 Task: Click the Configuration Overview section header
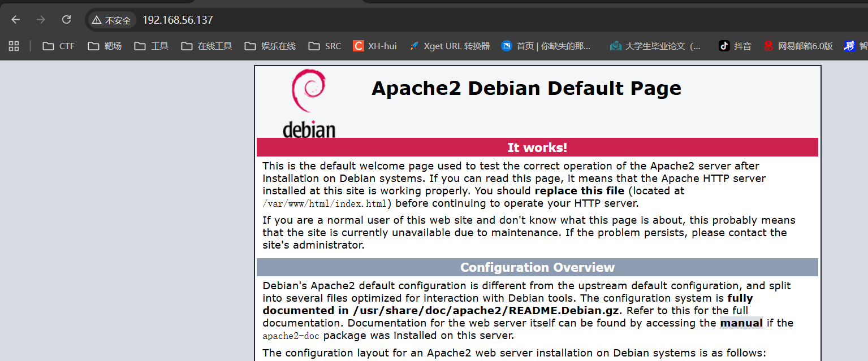click(x=537, y=267)
